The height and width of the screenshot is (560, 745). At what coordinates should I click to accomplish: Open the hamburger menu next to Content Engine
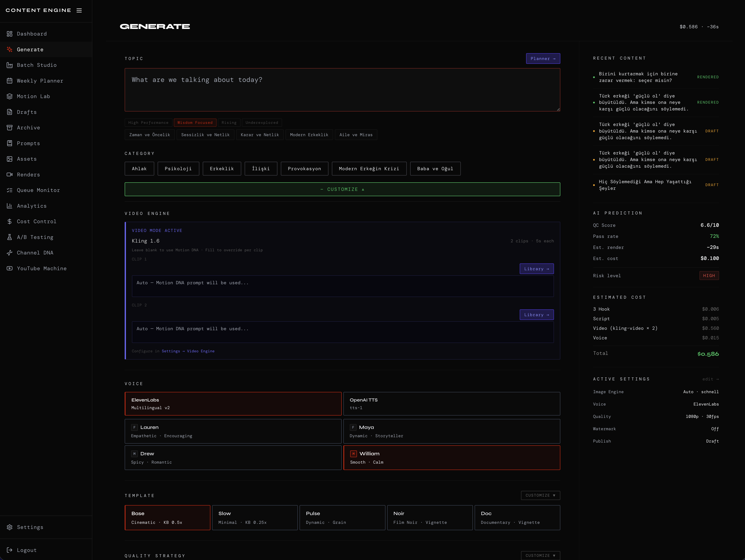pyautogui.click(x=80, y=10)
